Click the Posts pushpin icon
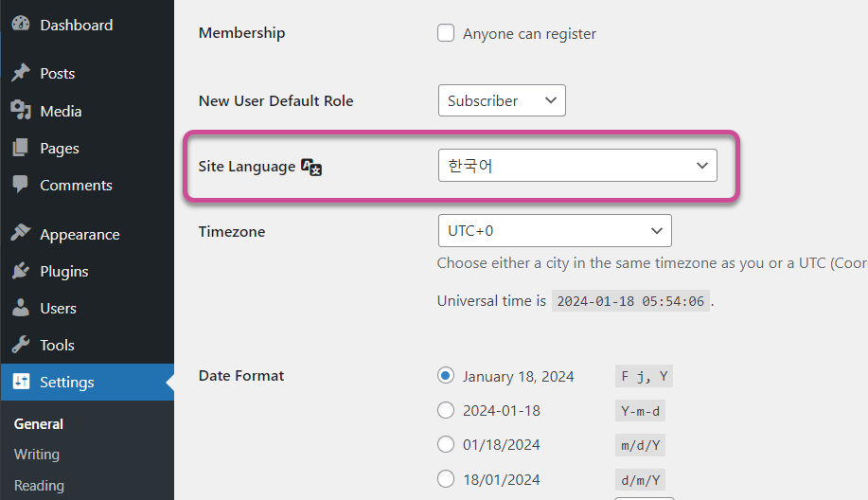Image resolution: width=868 pixels, height=500 pixels. pyautogui.click(x=21, y=73)
